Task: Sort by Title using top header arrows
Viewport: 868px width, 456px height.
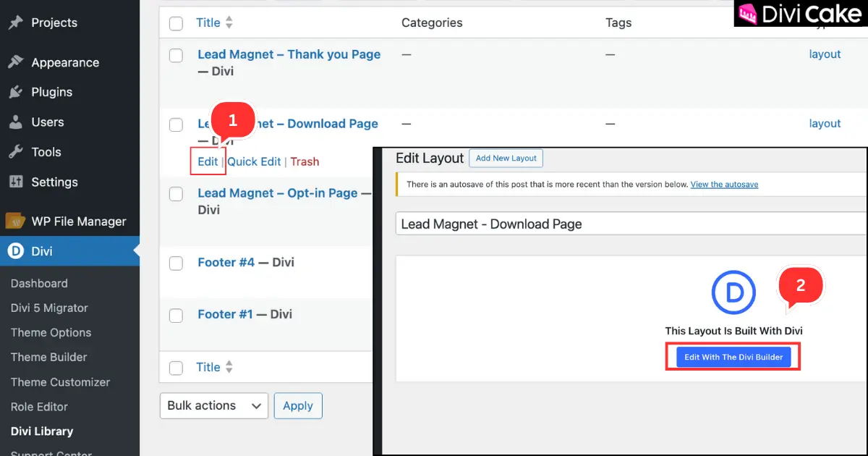Action: pos(229,22)
